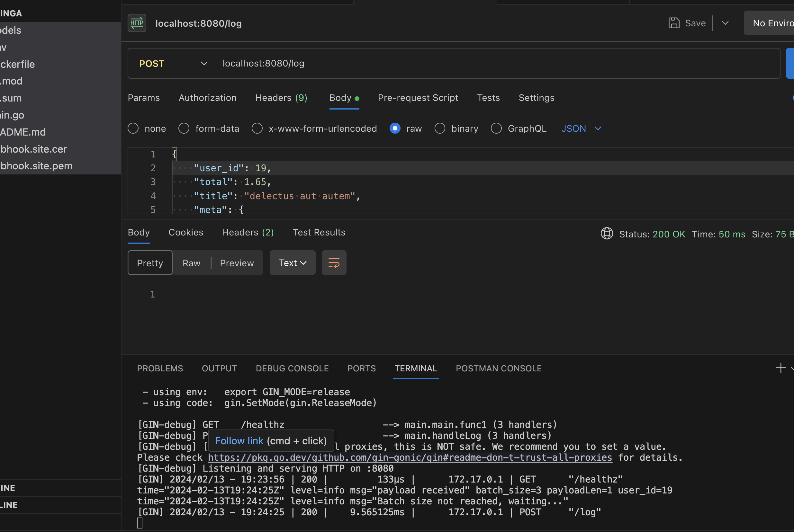The width and height of the screenshot is (794, 532).
Task: Select the GraphQL radio option
Action: pos(496,129)
